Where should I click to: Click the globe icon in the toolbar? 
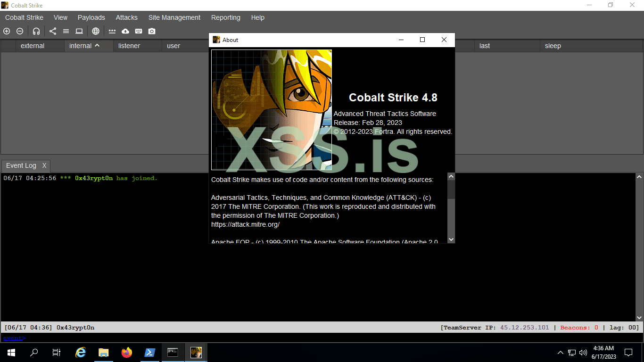[x=96, y=31]
